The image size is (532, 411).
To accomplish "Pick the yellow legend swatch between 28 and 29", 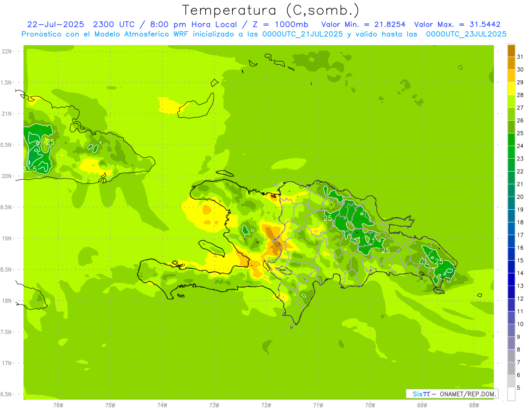I will pyautogui.click(x=511, y=88).
